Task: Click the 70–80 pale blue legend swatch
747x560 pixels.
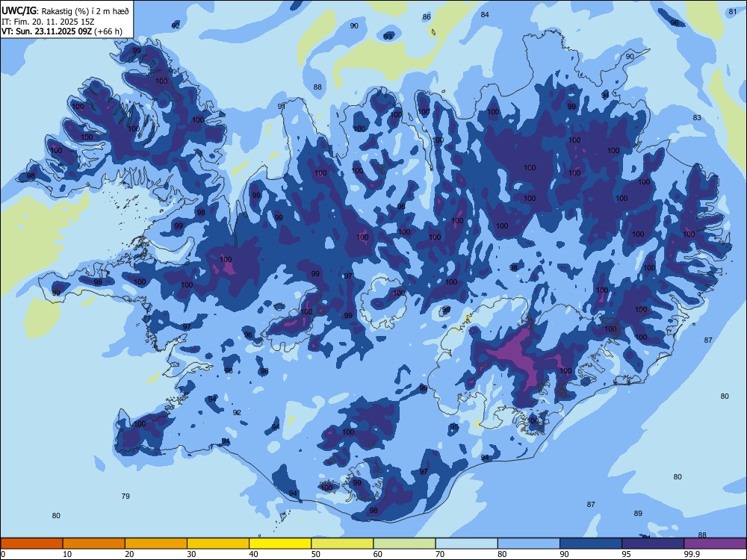Action: [466, 544]
